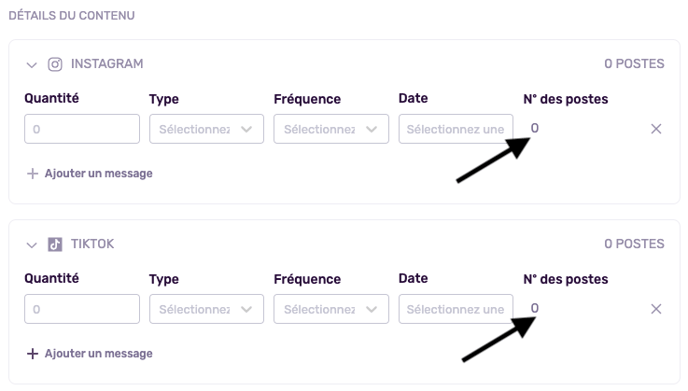The width and height of the screenshot is (688, 391).
Task: Select a date for Instagram
Action: pyautogui.click(x=455, y=129)
